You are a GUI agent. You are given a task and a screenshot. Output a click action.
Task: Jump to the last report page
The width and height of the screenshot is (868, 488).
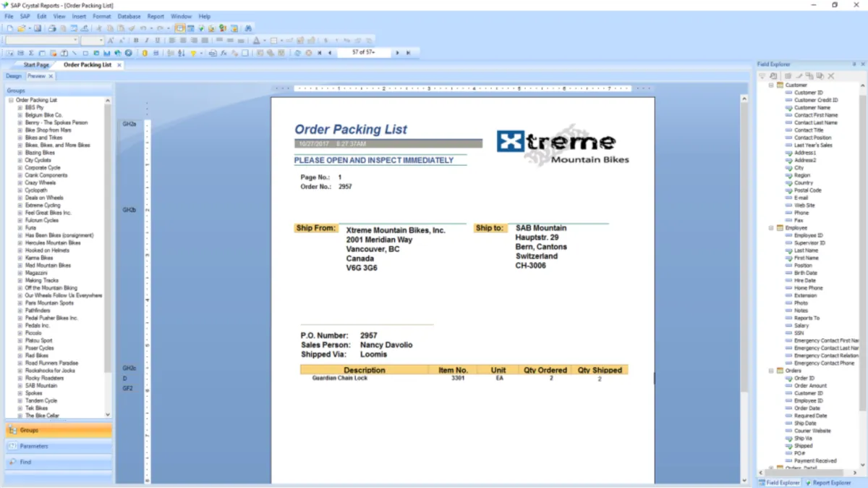coord(408,53)
